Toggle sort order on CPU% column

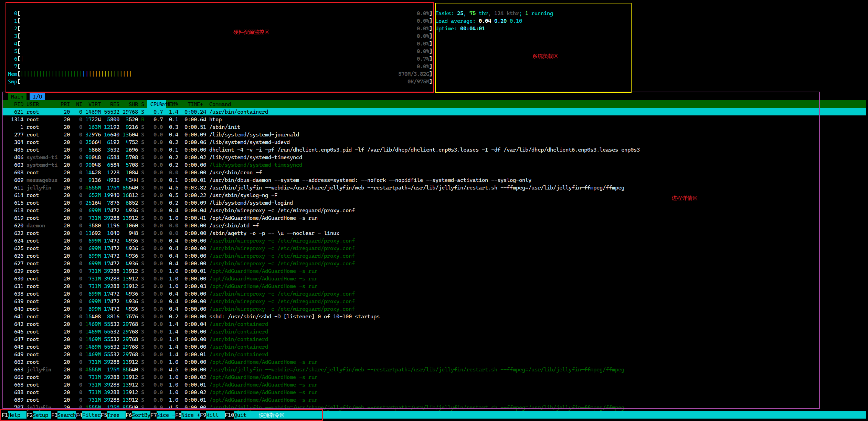(x=157, y=104)
